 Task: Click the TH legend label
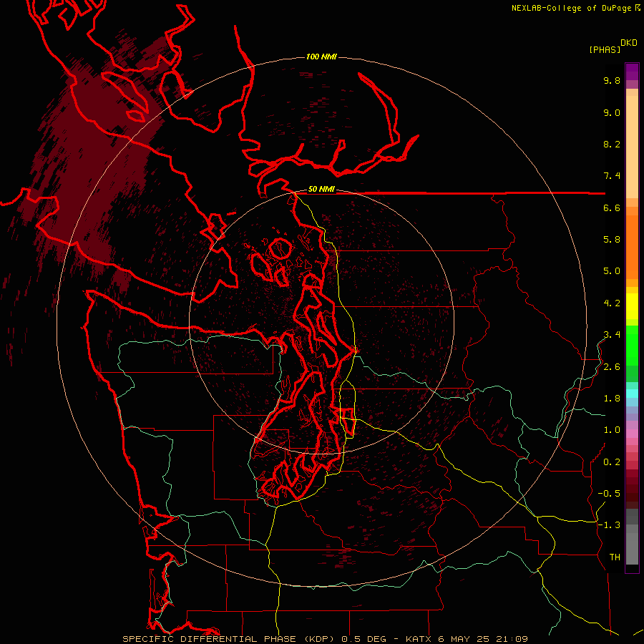pyautogui.click(x=615, y=557)
